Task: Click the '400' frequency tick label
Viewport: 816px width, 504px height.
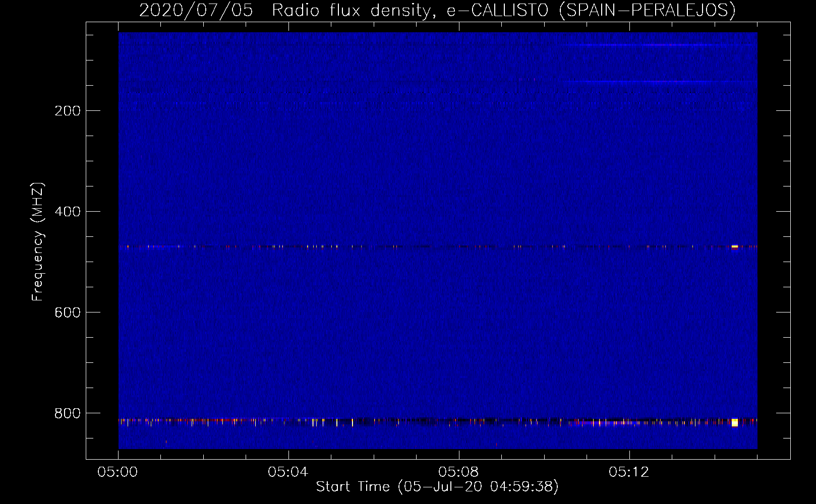Action: click(x=68, y=212)
